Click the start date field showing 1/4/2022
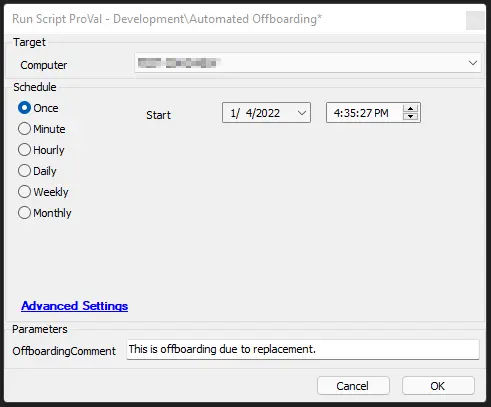Image resolution: width=491 pixels, height=407 pixels. pos(267,113)
